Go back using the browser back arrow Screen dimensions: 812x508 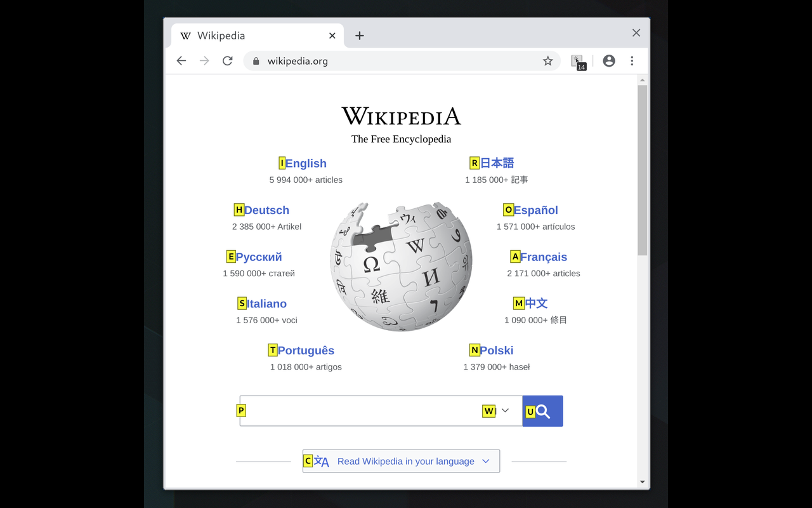pyautogui.click(x=181, y=61)
